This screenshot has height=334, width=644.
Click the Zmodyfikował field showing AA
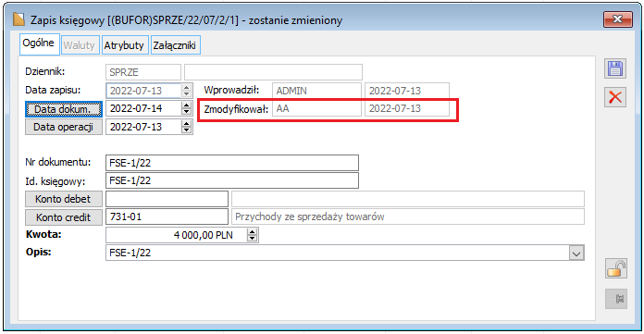tap(316, 108)
